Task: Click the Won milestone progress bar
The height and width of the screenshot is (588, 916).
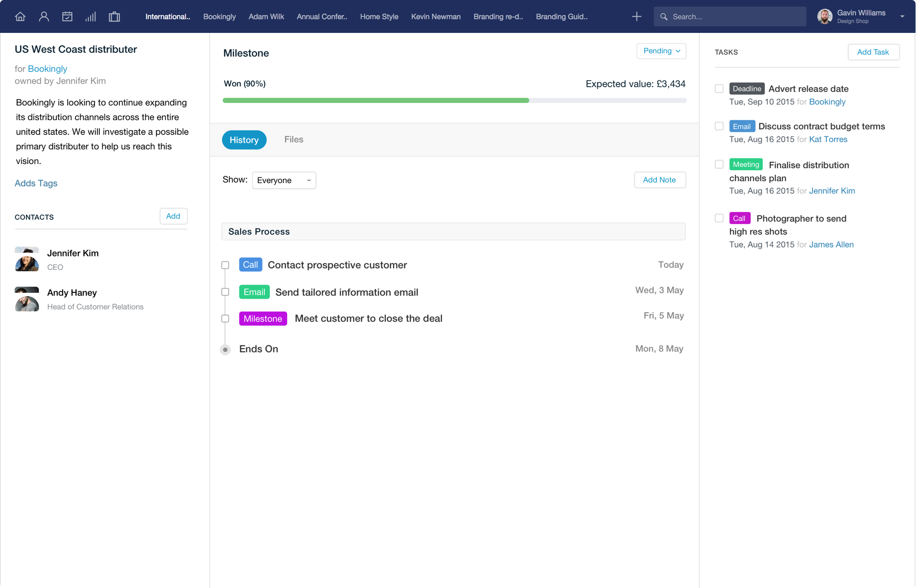Action: (x=454, y=101)
